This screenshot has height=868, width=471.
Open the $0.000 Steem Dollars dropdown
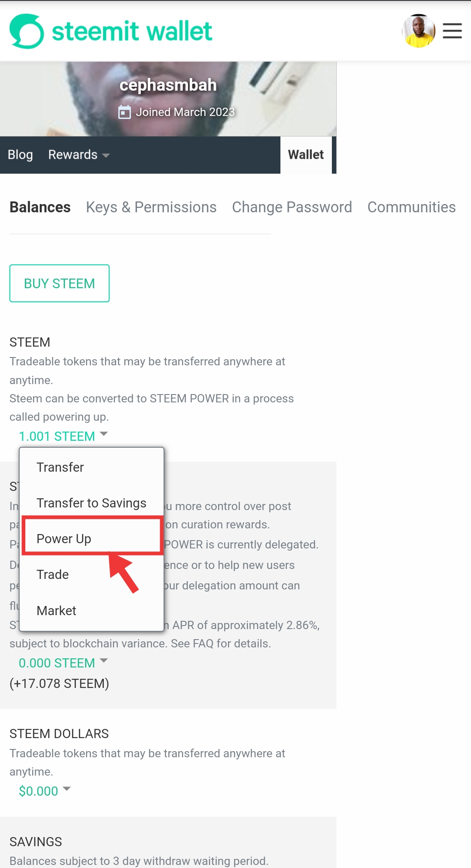[x=44, y=791]
